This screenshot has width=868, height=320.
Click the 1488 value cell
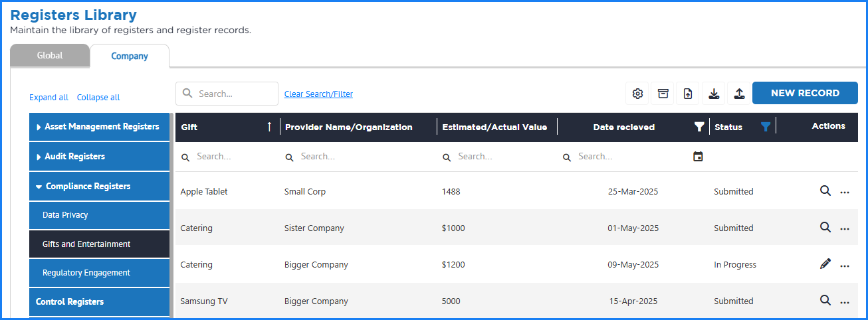(x=451, y=192)
